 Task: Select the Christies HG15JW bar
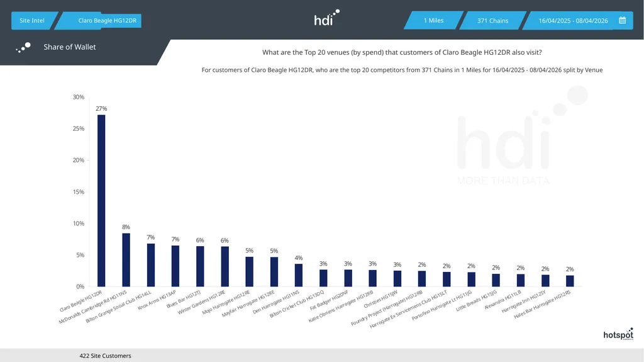397,278
